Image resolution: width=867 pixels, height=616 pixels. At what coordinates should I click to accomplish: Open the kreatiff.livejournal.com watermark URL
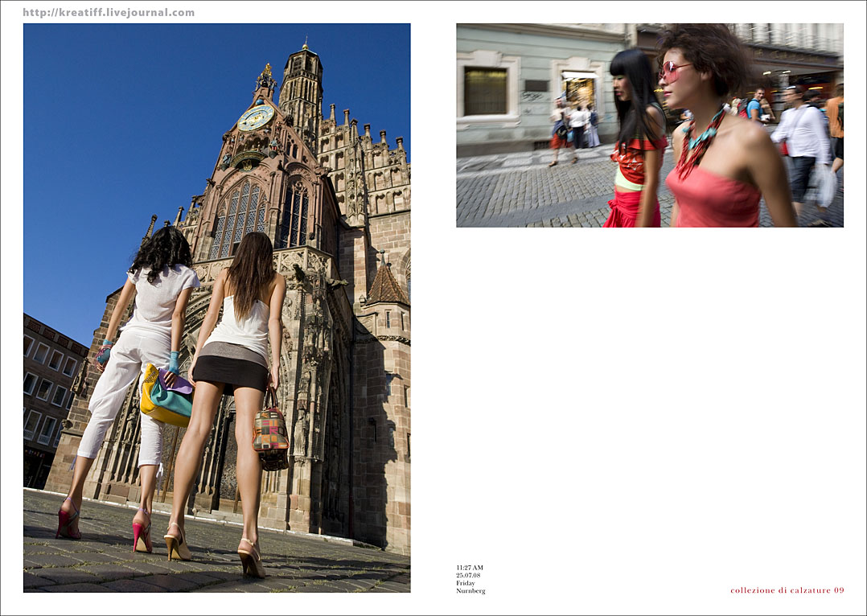click(109, 13)
